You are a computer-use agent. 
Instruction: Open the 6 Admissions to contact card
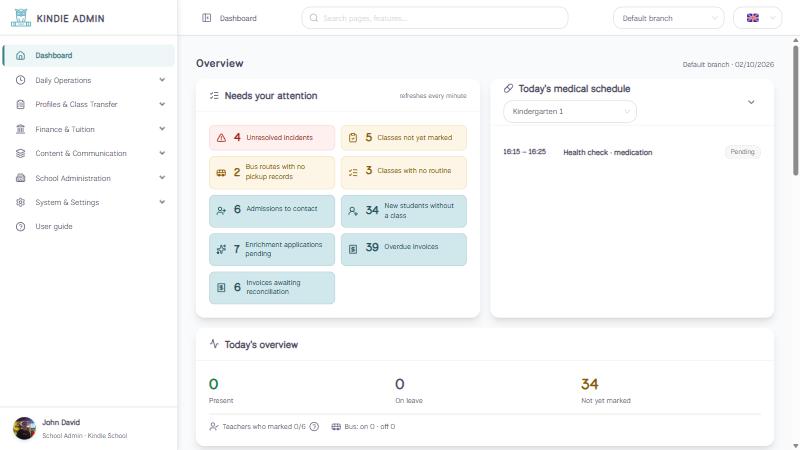[x=272, y=211]
